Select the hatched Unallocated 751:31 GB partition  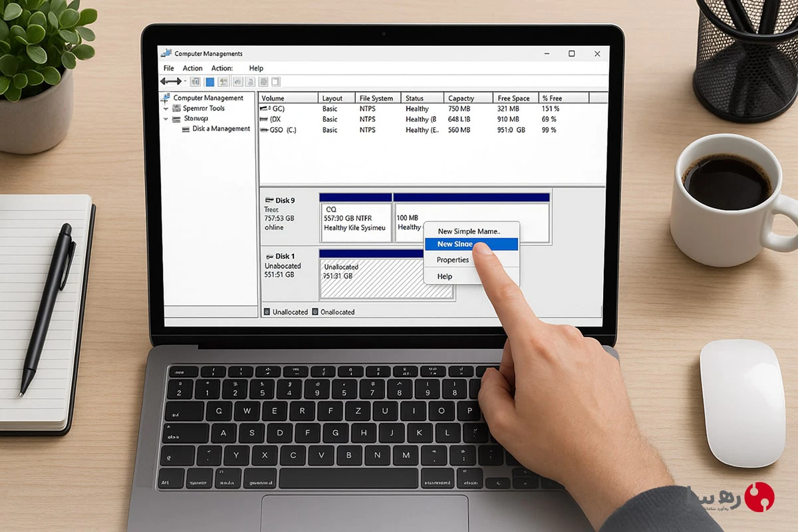coord(386,278)
